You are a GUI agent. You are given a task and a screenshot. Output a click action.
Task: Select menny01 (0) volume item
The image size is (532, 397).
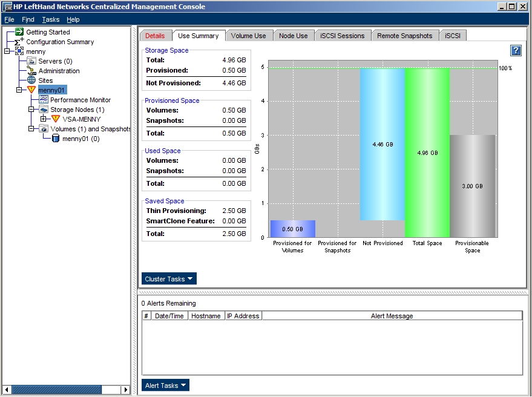click(80, 139)
